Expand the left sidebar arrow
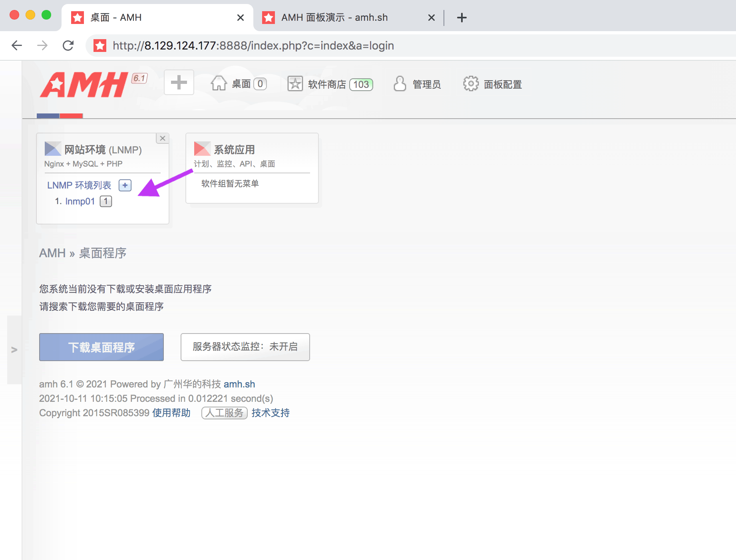The image size is (736, 560). pyautogui.click(x=14, y=350)
